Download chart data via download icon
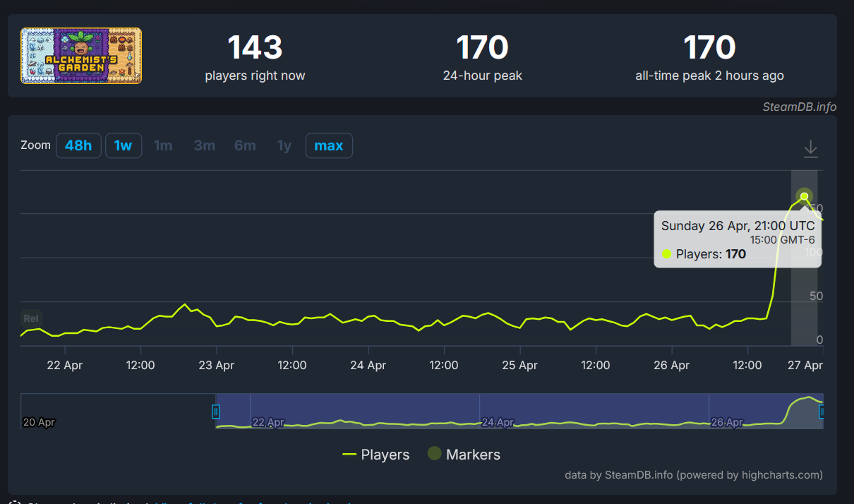Screen dimensions: 854x504 (811, 149)
